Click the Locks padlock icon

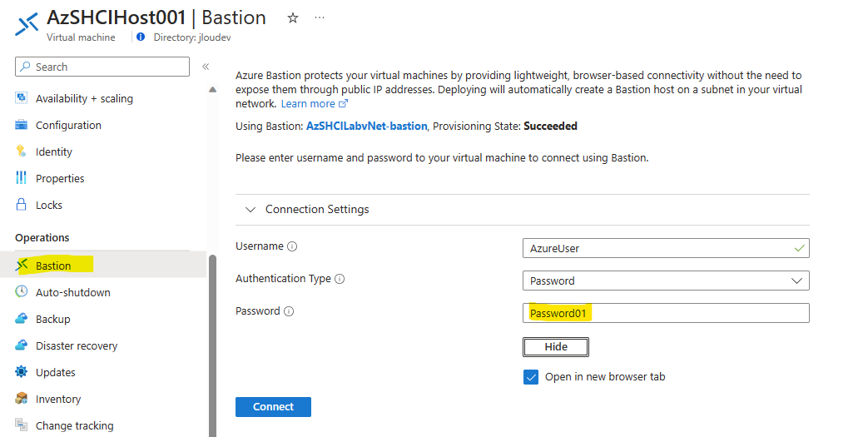click(21, 205)
